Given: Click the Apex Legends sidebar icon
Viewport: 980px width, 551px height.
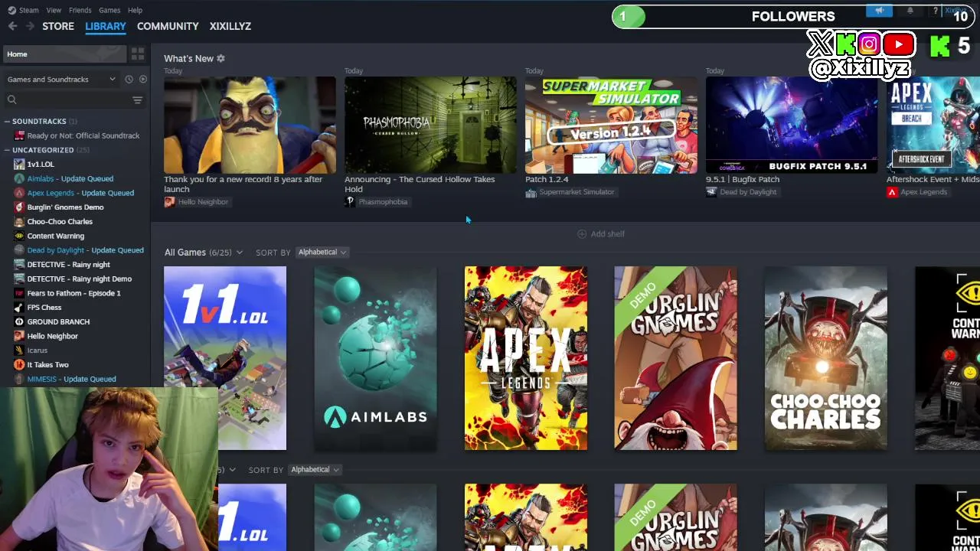Looking at the screenshot, I should [x=19, y=193].
